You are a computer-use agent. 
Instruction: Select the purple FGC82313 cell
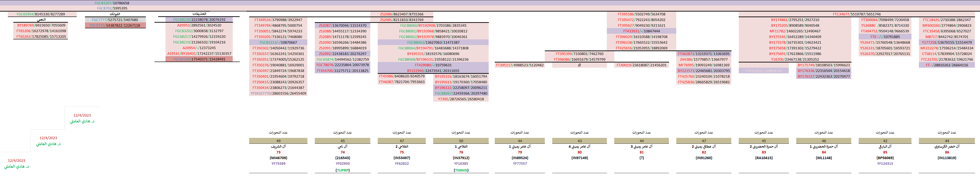(x=278, y=42)
